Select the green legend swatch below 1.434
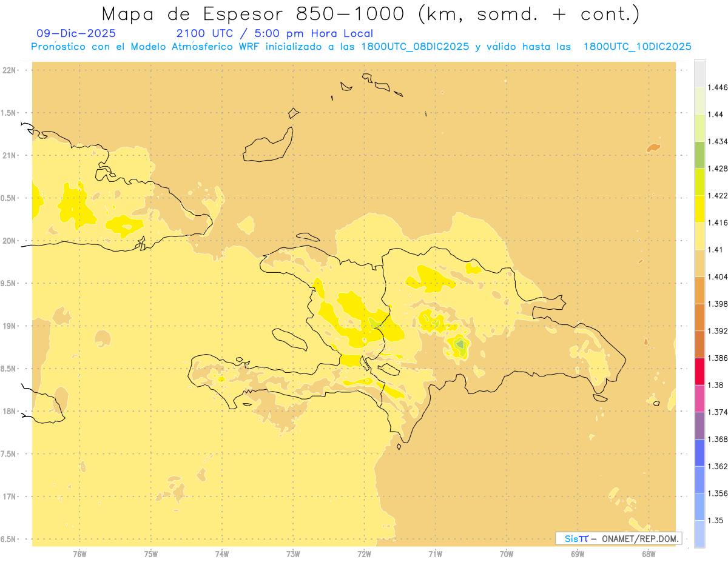728x562 pixels. coord(699,155)
